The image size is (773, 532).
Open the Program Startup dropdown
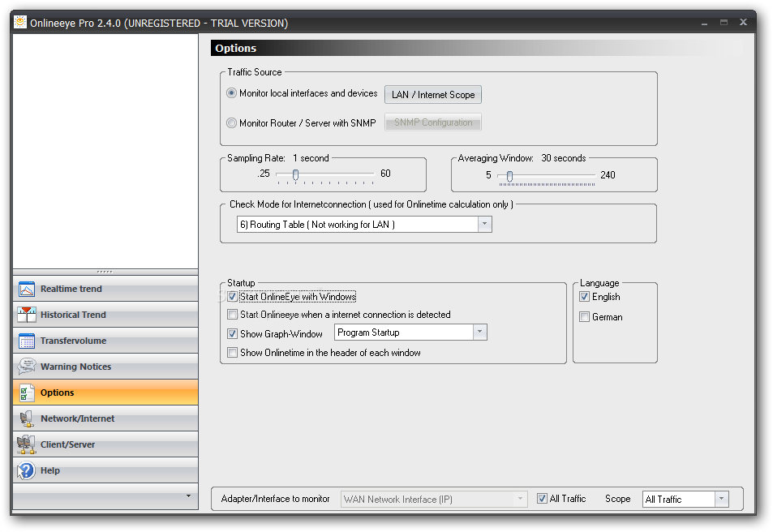[x=479, y=332]
